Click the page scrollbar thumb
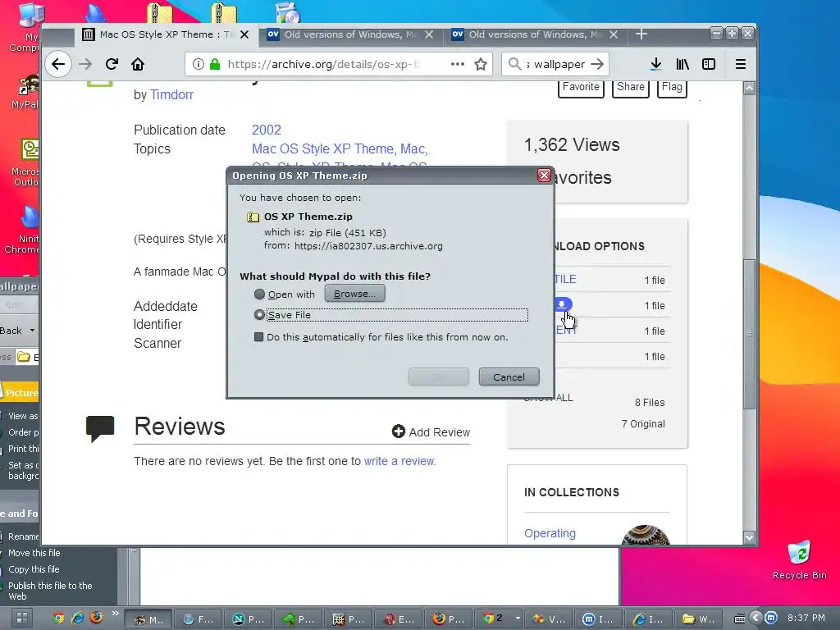Screen dimensions: 840x630 click(x=750, y=335)
